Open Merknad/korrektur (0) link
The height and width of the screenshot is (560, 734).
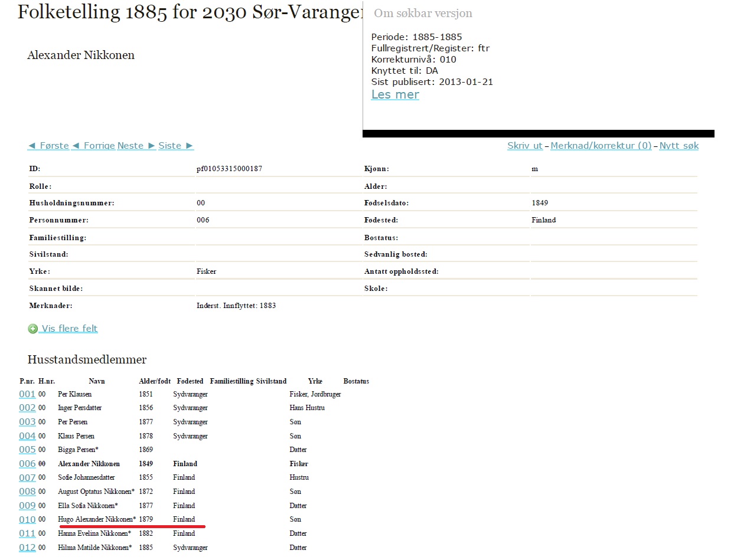(601, 146)
